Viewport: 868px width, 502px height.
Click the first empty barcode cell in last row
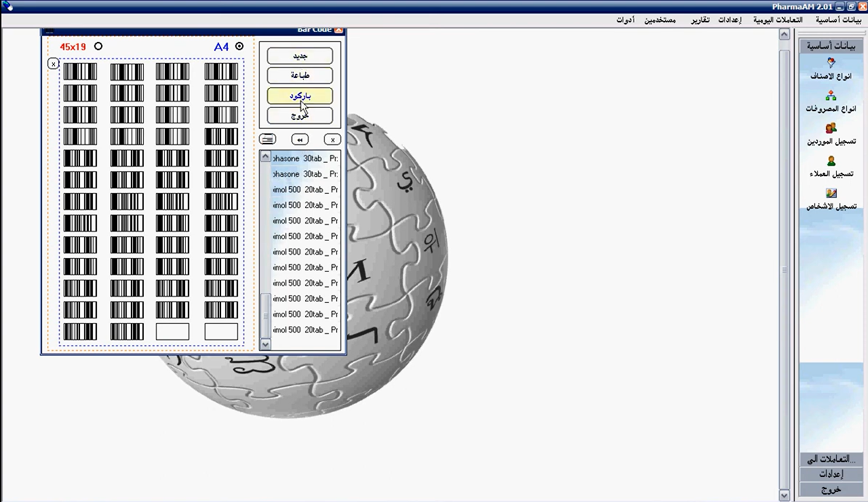click(172, 332)
